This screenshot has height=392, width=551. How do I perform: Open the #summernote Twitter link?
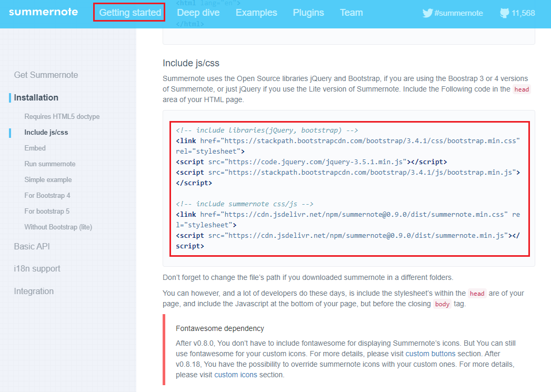(453, 13)
